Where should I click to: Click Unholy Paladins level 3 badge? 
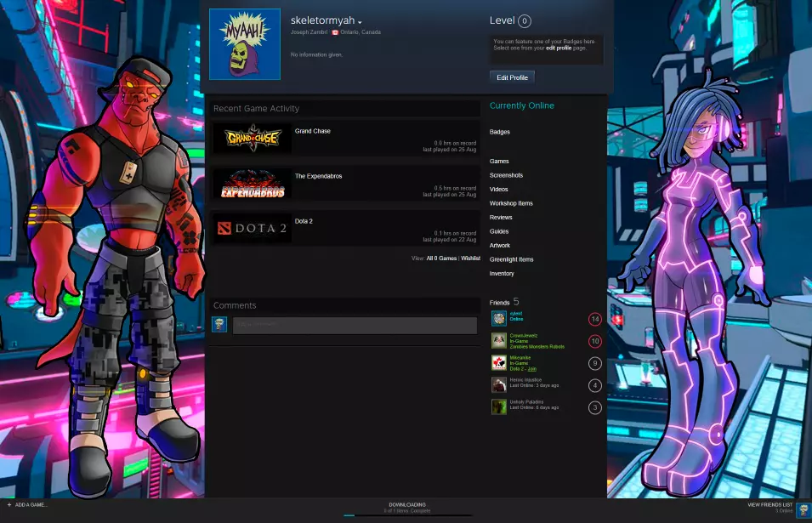coord(595,407)
